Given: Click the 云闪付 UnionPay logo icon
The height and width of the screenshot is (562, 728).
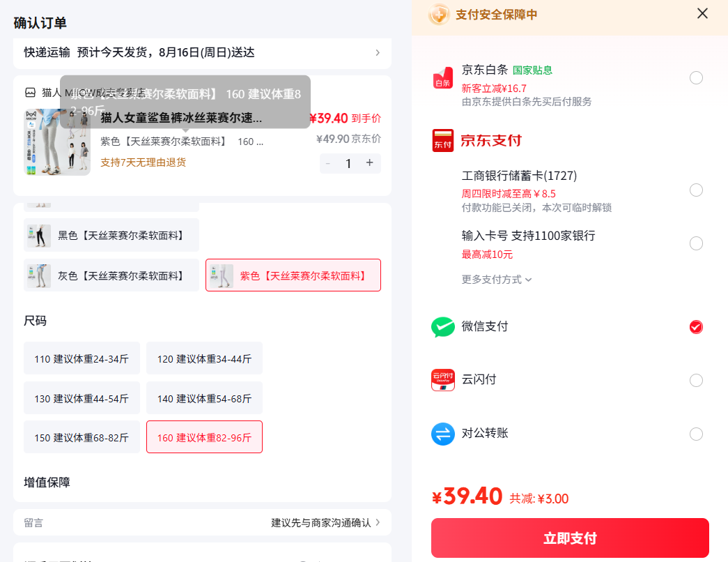Looking at the screenshot, I should click(443, 380).
